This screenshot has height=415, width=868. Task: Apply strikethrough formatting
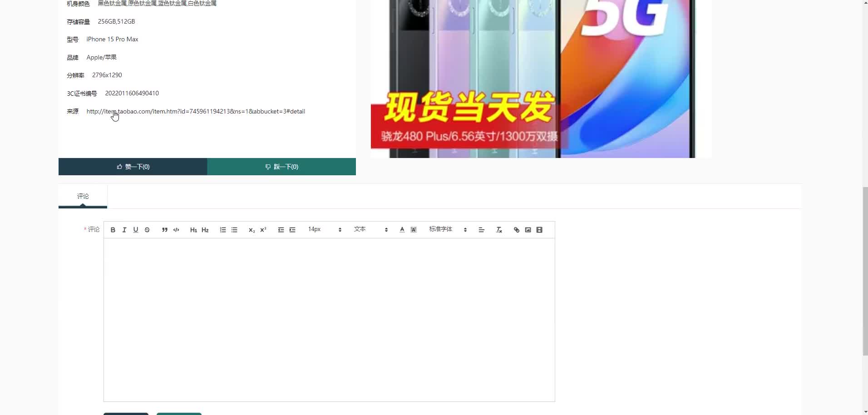click(x=147, y=229)
